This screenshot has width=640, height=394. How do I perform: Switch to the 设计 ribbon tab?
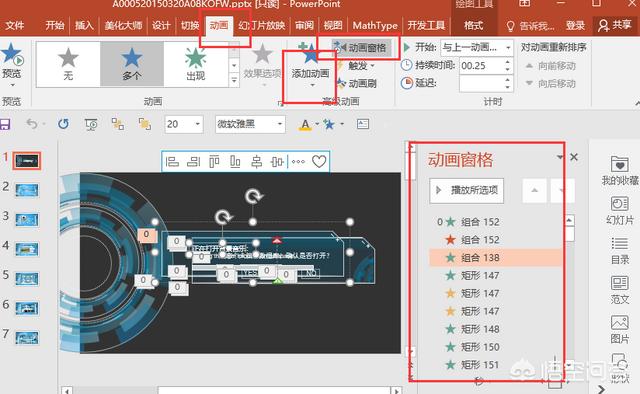pos(161,25)
